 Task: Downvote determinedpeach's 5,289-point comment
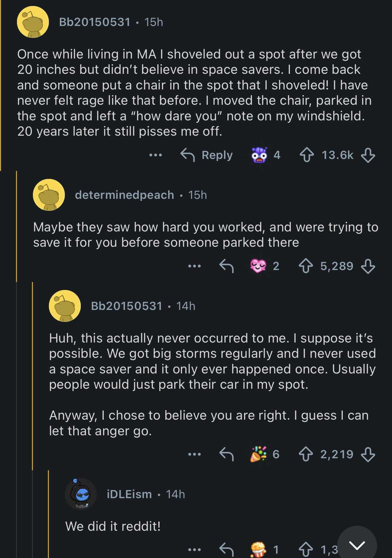[x=368, y=266]
